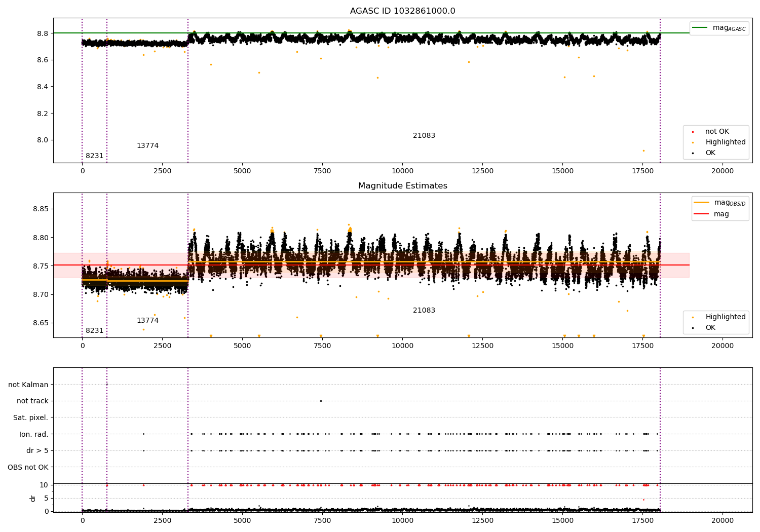Click '21083' label in Magnitude Estimates plot
Viewport: 760px width, 532px height.
click(x=424, y=311)
